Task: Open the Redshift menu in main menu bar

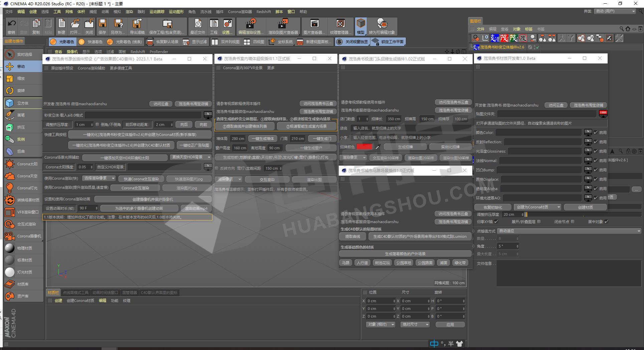Action: [264, 12]
